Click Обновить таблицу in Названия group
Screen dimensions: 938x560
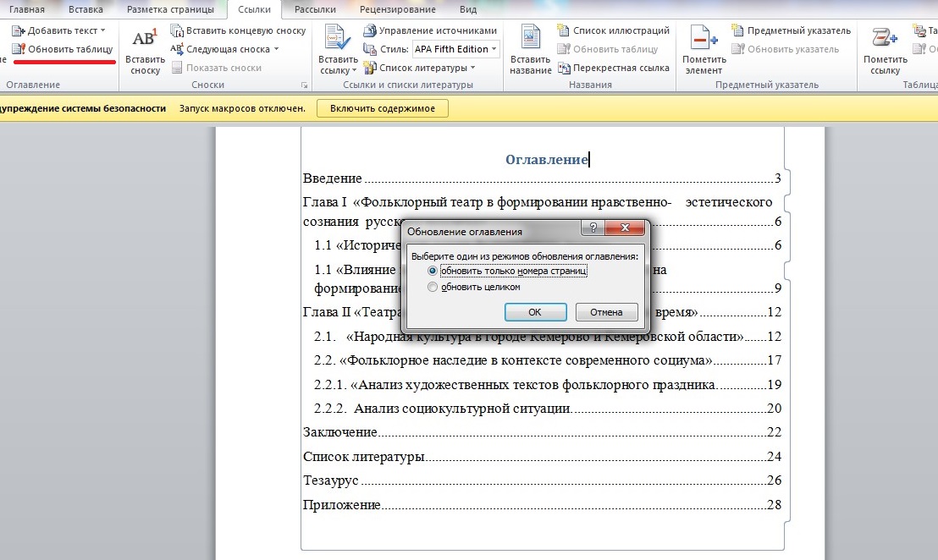(607, 49)
